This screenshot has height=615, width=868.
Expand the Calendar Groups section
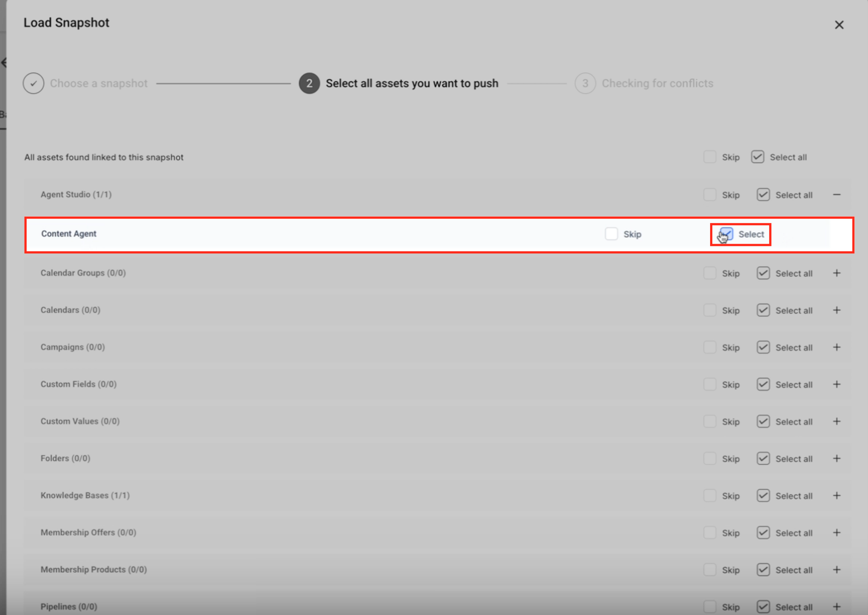pos(836,273)
